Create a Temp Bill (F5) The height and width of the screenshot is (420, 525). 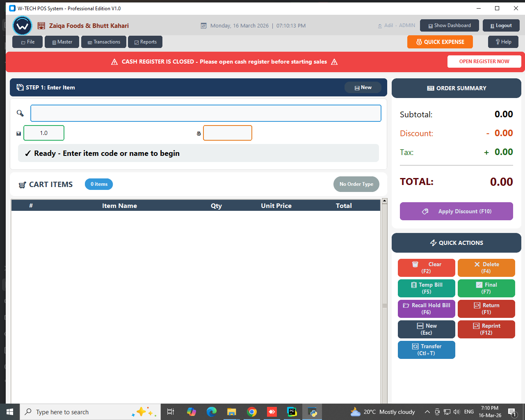(427, 288)
